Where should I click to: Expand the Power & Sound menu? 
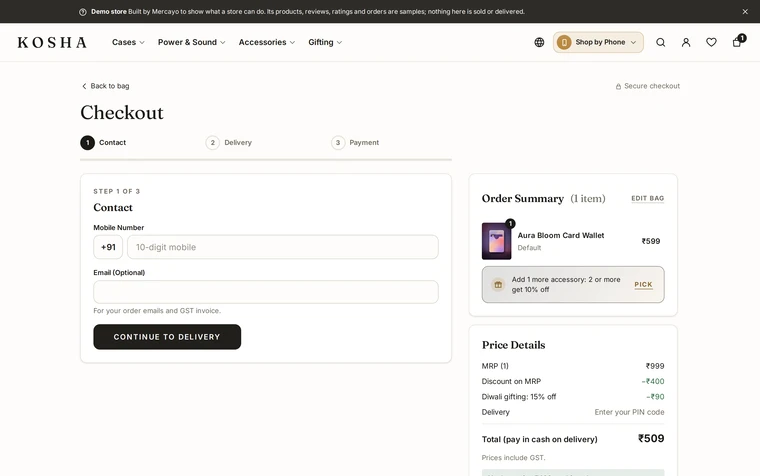point(191,42)
